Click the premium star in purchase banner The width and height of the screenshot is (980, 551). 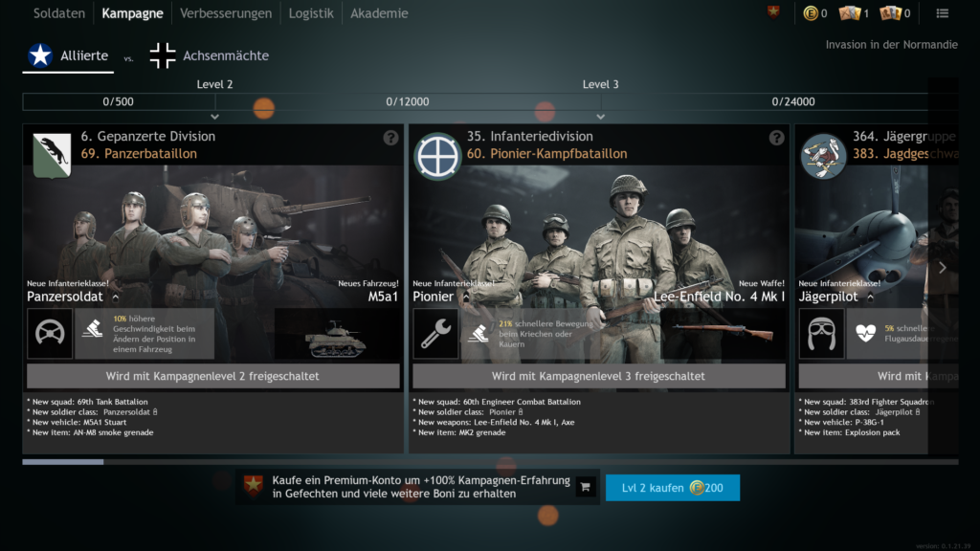pos(253,485)
